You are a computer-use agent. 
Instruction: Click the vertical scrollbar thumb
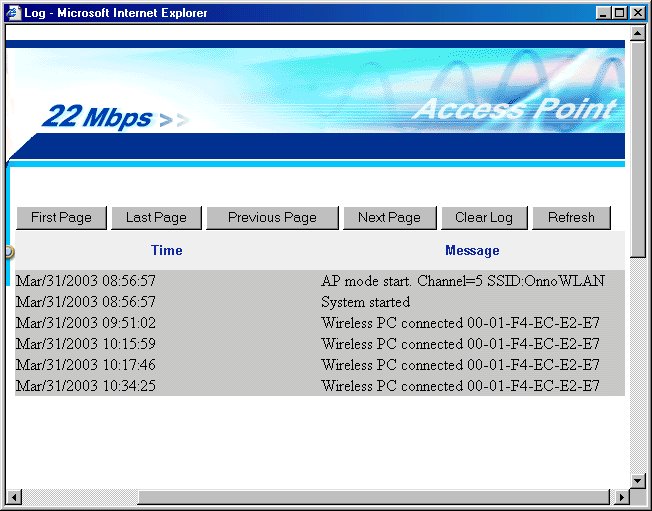[x=637, y=149]
